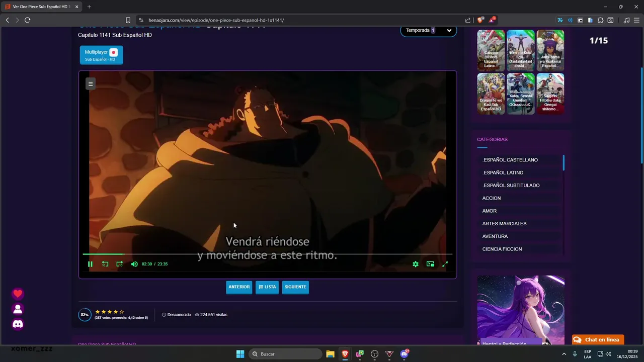Screen dimensions: 644x362
Task: Open the user profile icon on left sidebar
Action: point(18,309)
